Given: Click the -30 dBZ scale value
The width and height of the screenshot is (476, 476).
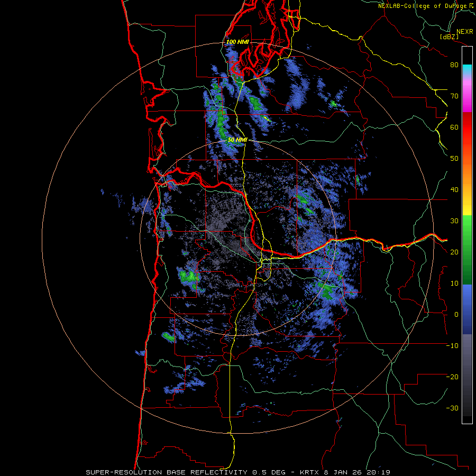Looking at the screenshot, I should (x=452, y=408).
